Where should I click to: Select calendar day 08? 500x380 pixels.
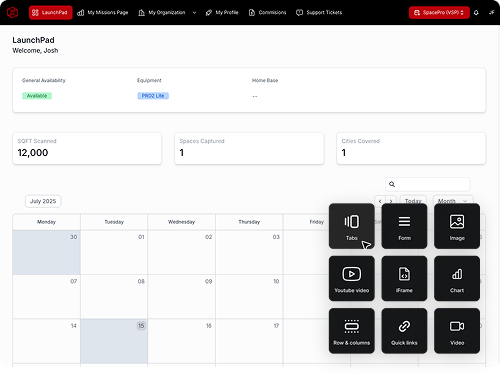[x=114, y=297]
